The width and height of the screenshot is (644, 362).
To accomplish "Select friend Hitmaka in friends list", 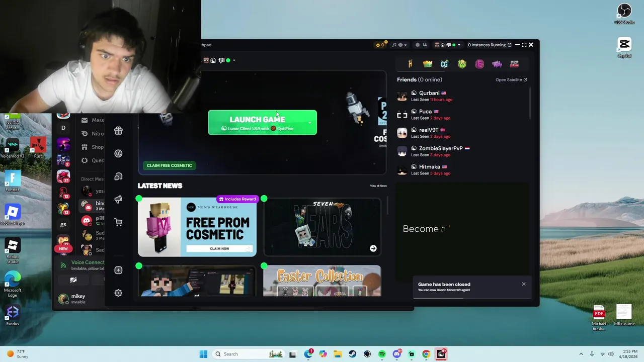I will pyautogui.click(x=463, y=169).
